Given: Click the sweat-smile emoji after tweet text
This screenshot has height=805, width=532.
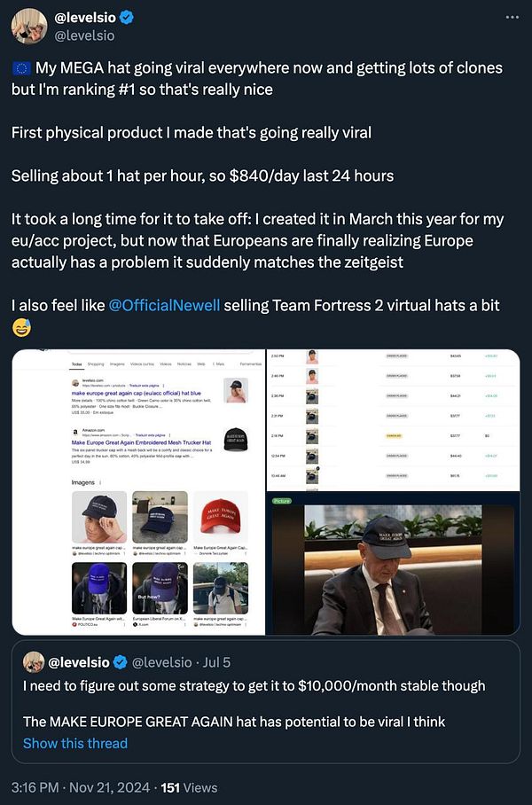Looking at the screenshot, I should click(x=21, y=327).
